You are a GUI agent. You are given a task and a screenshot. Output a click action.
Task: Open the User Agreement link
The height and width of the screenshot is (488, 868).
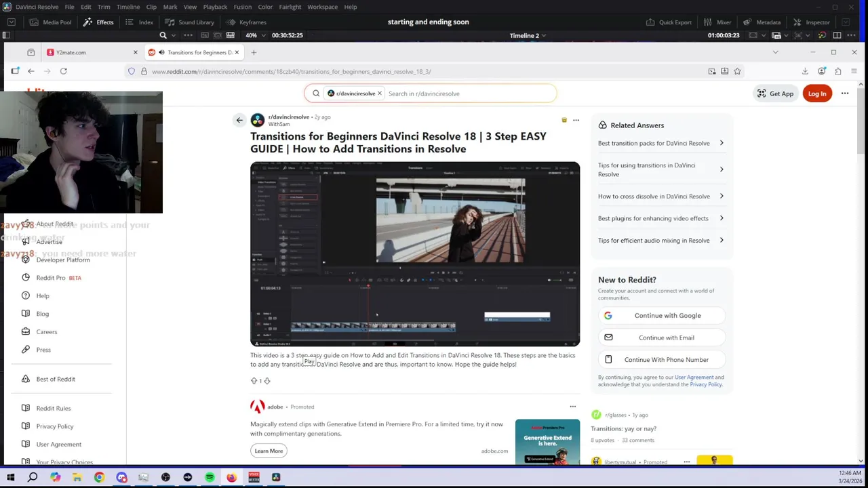tap(694, 378)
